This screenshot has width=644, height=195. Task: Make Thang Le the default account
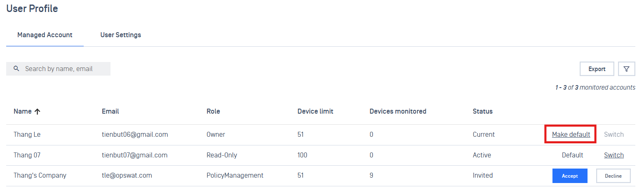[x=571, y=135]
